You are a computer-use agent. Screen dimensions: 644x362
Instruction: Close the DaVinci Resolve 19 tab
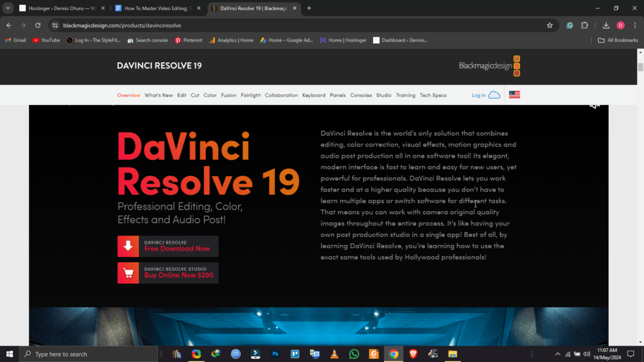tap(294, 8)
